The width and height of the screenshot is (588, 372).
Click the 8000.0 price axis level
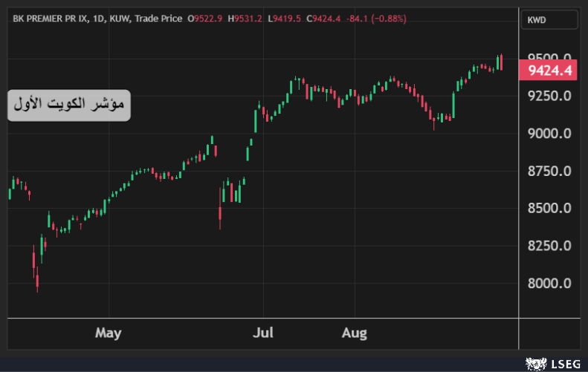point(549,284)
